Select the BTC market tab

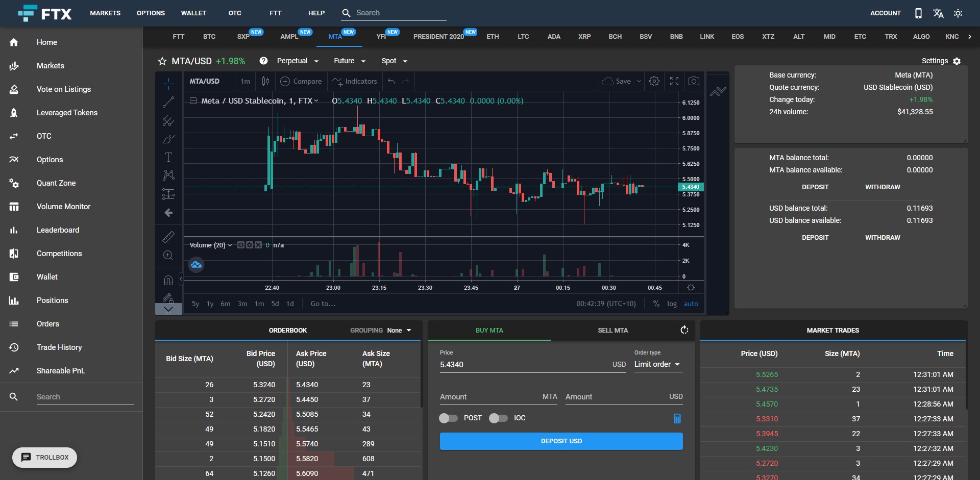tap(209, 37)
